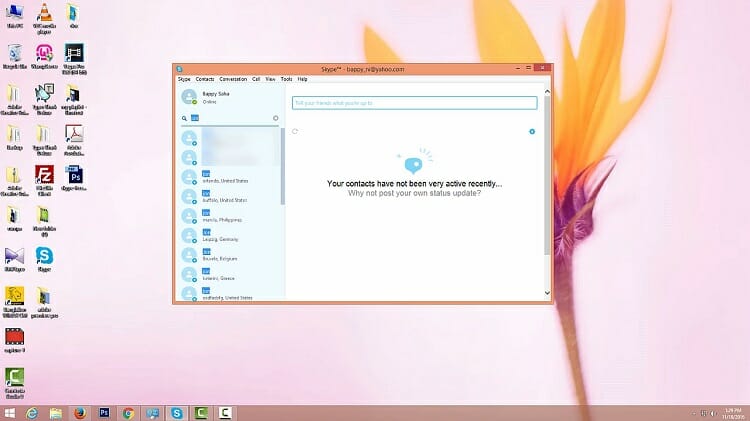Open This PC desktop icon
The width and height of the screenshot is (750, 421).
pyautogui.click(x=14, y=16)
